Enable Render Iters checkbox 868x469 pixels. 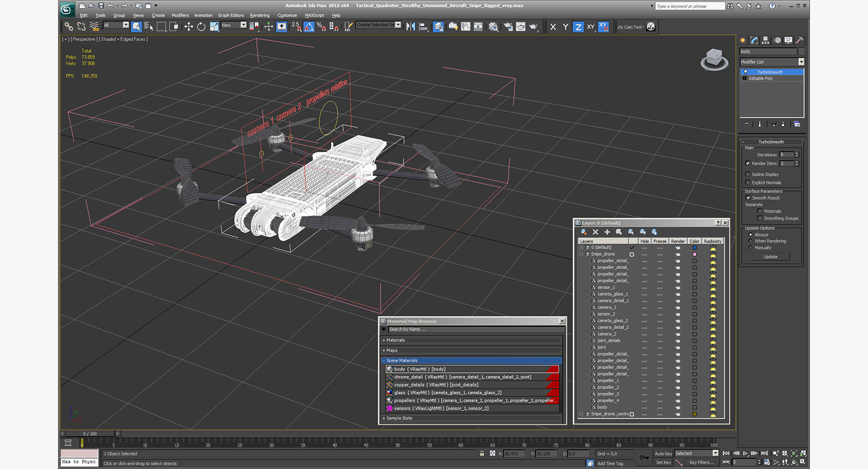click(x=748, y=164)
